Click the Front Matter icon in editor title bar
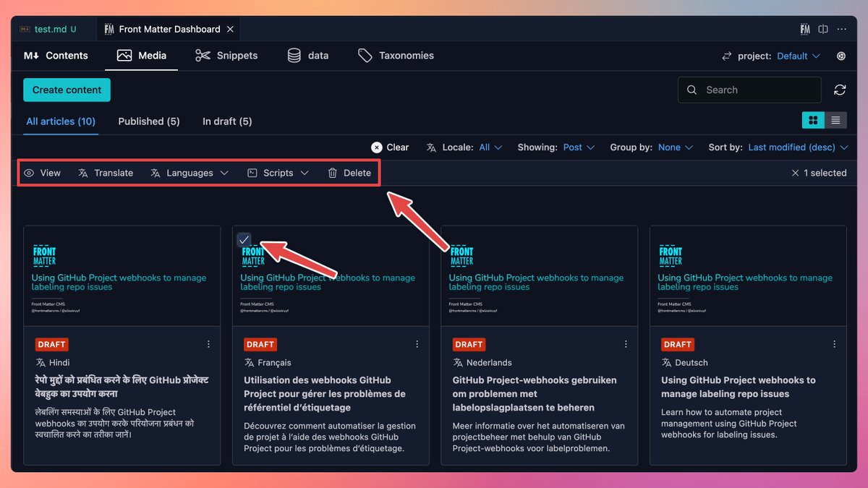The image size is (868, 488). point(805,29)
